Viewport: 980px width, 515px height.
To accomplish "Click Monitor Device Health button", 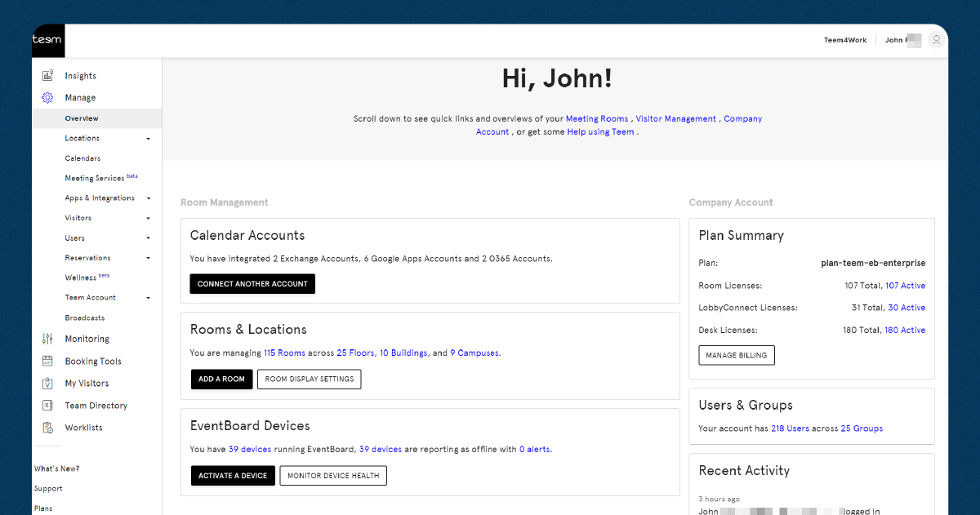I will pos(333,476).
